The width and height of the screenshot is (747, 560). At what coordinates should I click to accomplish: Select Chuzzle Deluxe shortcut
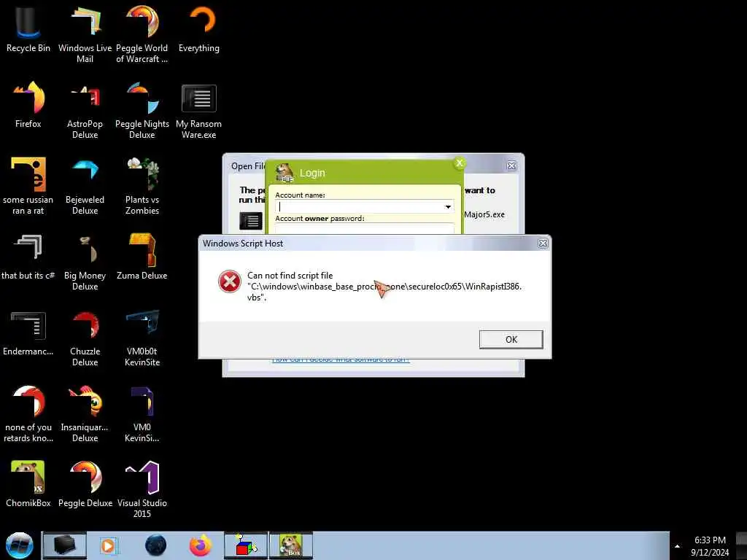click(85, 338)
